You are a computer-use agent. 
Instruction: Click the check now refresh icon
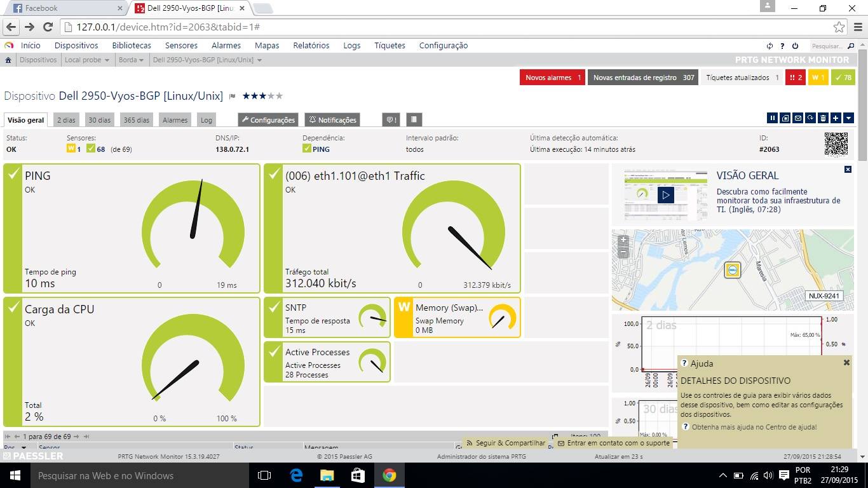pos(810,118)
